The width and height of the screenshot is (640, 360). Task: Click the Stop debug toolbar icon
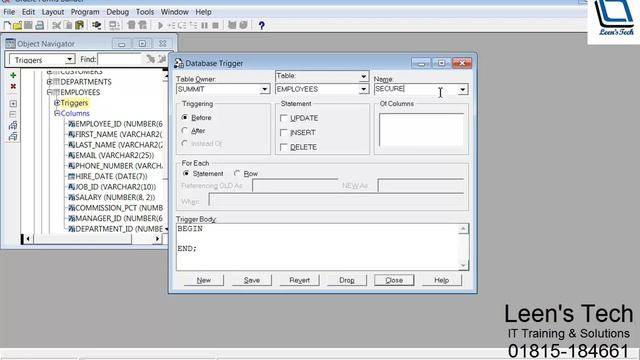[x=216, y=25]
